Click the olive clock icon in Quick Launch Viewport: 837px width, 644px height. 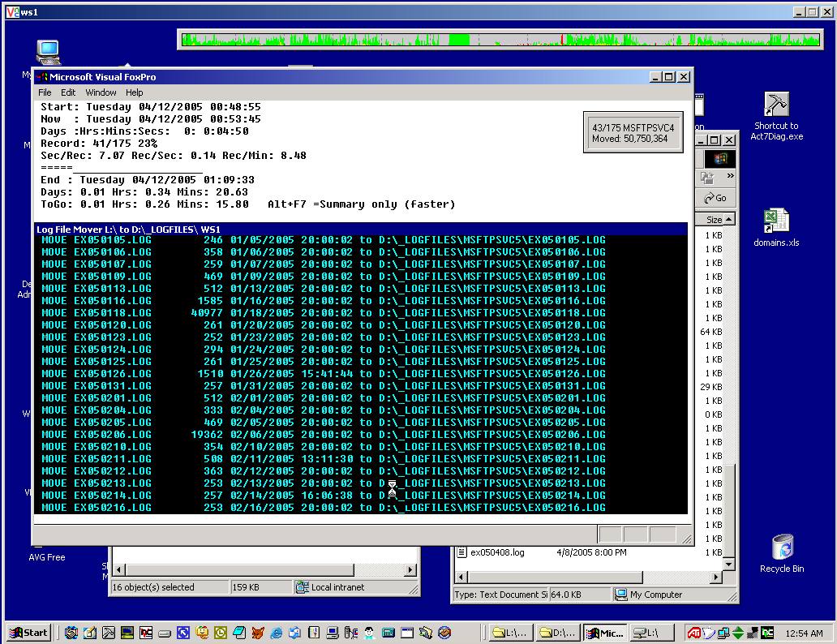point(221,633)
